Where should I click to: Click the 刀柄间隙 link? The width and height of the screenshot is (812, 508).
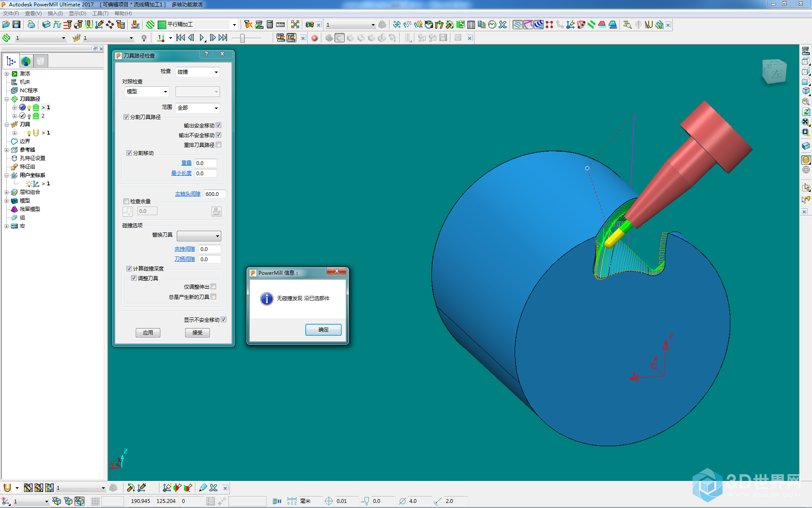point(185,259)
